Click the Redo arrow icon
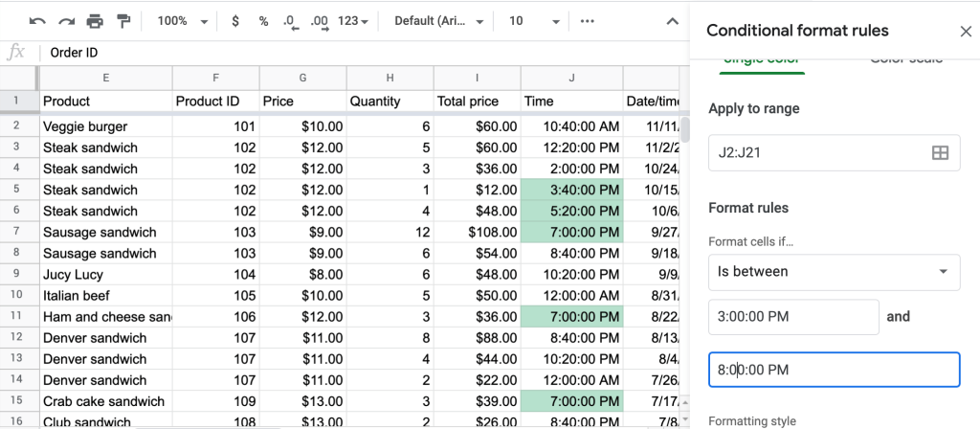 point(66,20)
